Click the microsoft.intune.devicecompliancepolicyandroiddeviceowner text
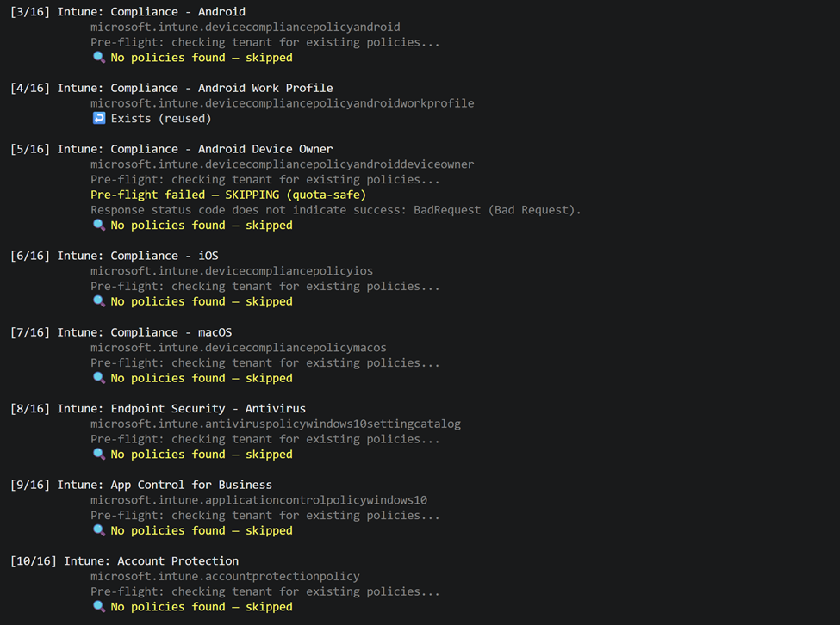This screenshot has height=625, width=840. click(x=282, y=164)
